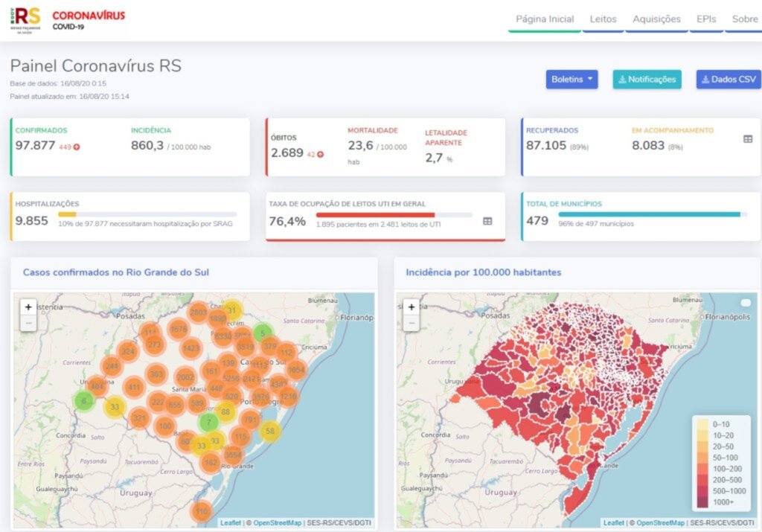Click the RS government logo
The width and height of the screenshot is (762, 532).
[x=28, y=19]
